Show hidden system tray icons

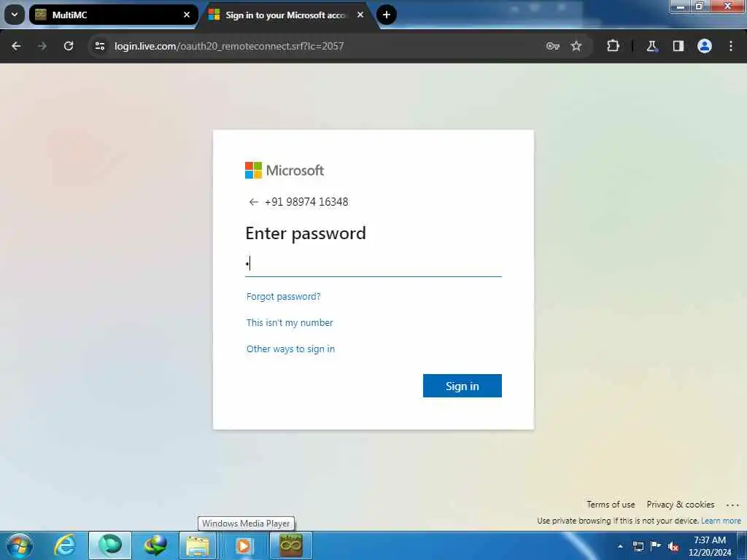(x=620, y=546)
